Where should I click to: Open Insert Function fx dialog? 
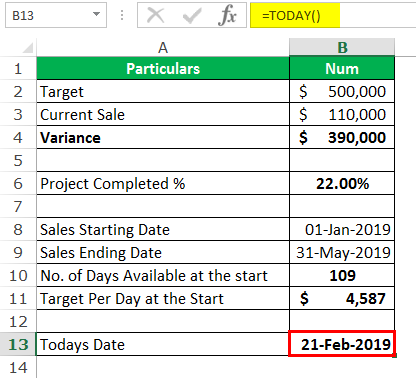(x=227, y=15)
